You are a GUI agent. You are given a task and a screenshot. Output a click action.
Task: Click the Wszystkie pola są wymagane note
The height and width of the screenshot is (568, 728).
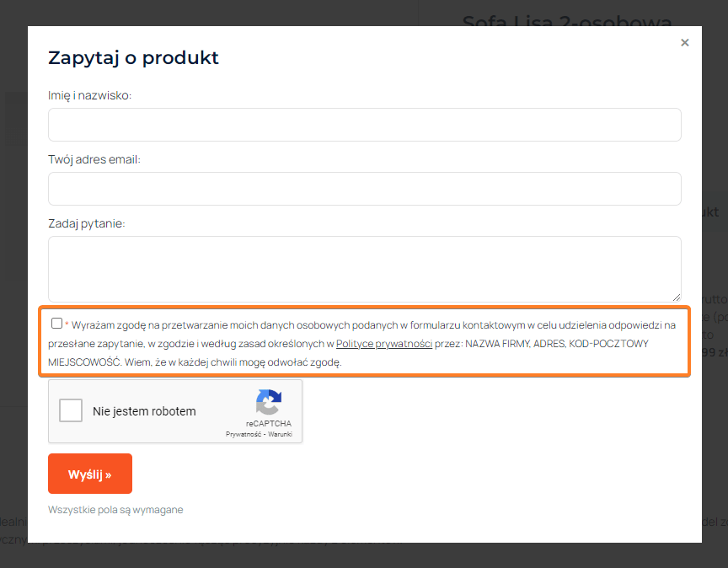[115, 510]
